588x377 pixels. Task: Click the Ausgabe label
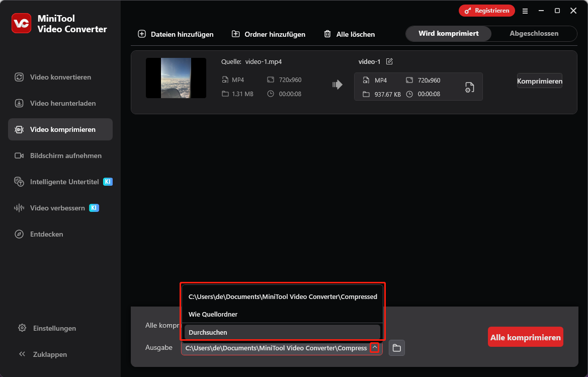(159, 348)
